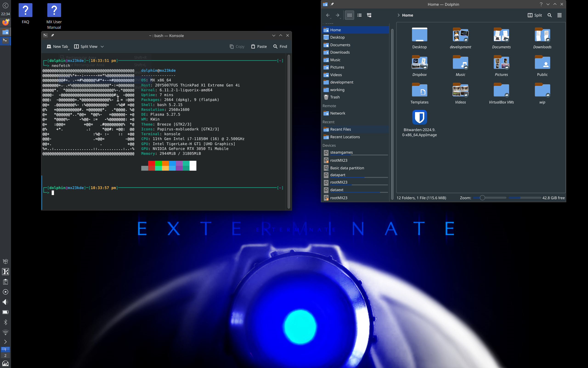Open MX User Manual desktop shortcut
This screenshot has height=368, width=588.
54,16
